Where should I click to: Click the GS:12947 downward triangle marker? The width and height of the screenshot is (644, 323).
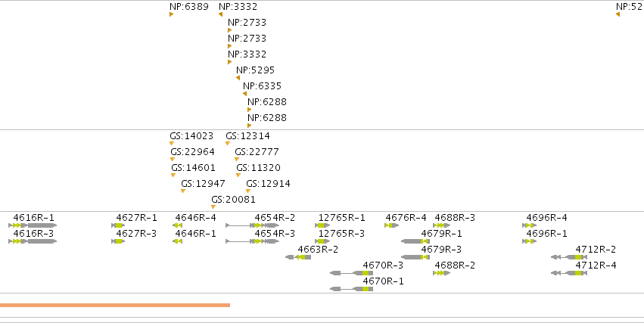coord(183,191)
